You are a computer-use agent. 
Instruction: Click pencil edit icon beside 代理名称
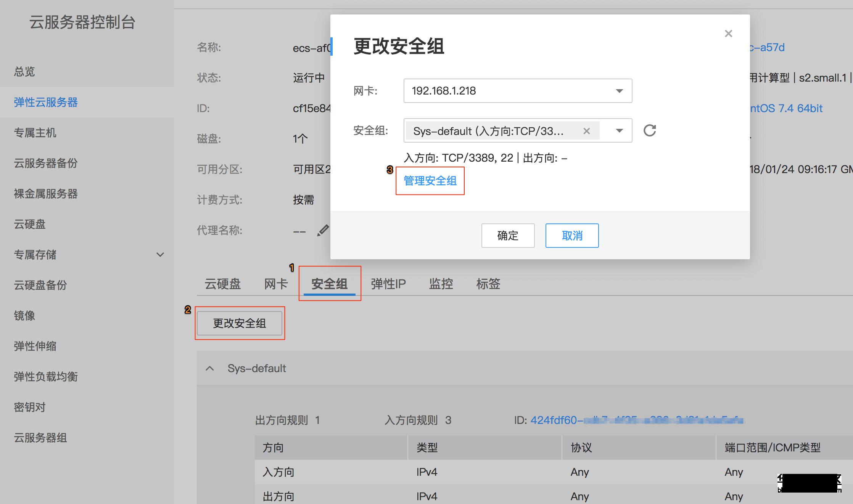[323, 231]
